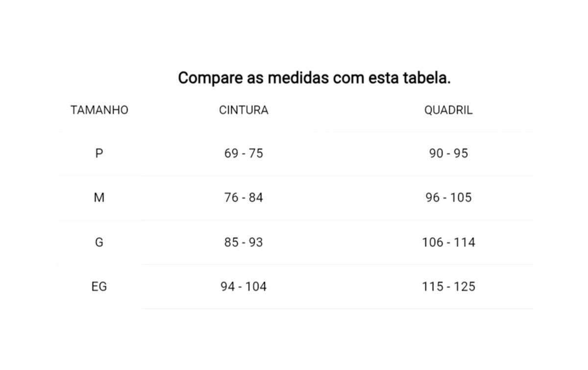Click hip value 106 - 114
This screenshot has width=588, height=370.
tap(448, 242)
